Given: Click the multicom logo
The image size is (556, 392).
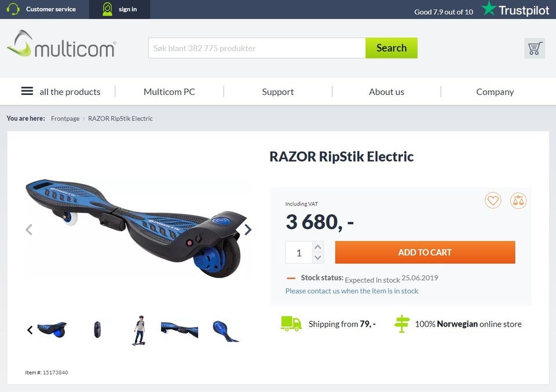Looking at the screenshot, I should coord(61,45).
